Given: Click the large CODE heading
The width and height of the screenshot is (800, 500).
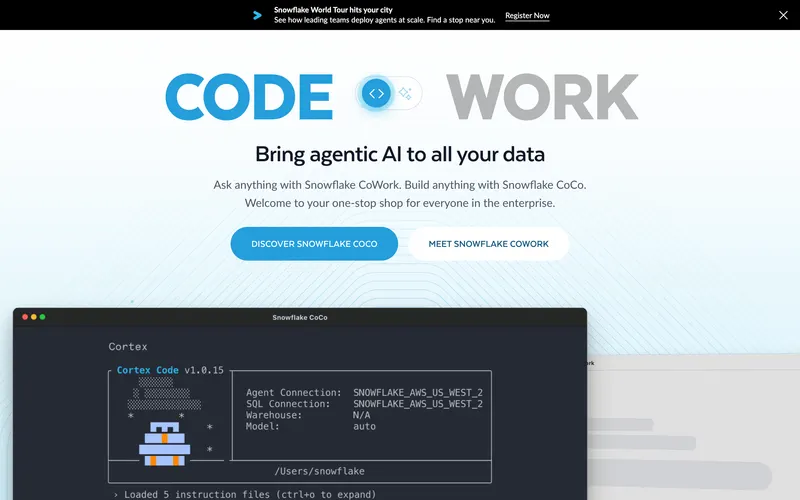Looking at the screenshot, I should coord(249,96).
